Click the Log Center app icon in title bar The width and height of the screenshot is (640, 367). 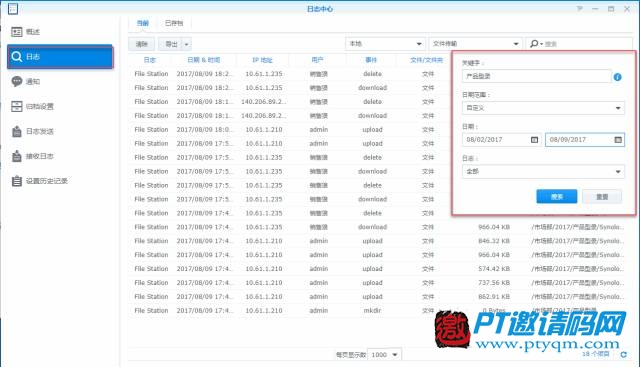(13, 8)
